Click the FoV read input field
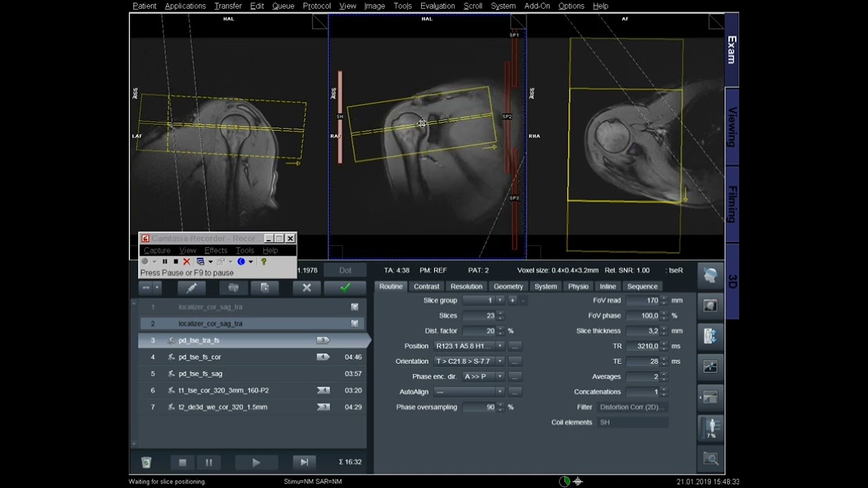868x488 pixels. pos(643,300)
